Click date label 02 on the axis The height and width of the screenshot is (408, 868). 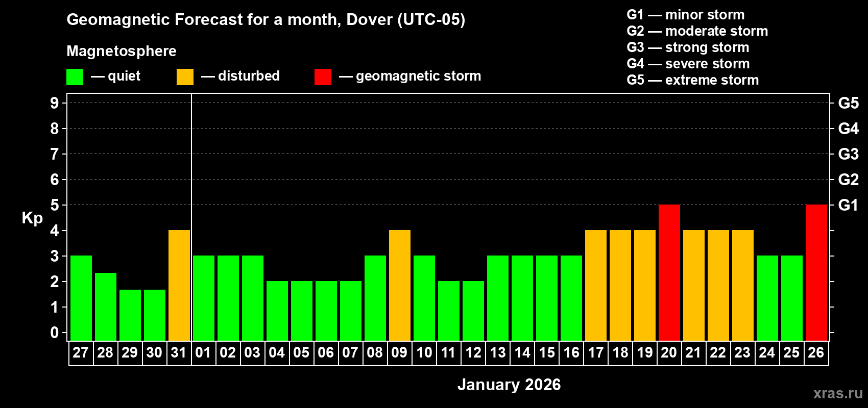(x=228, y=352)
